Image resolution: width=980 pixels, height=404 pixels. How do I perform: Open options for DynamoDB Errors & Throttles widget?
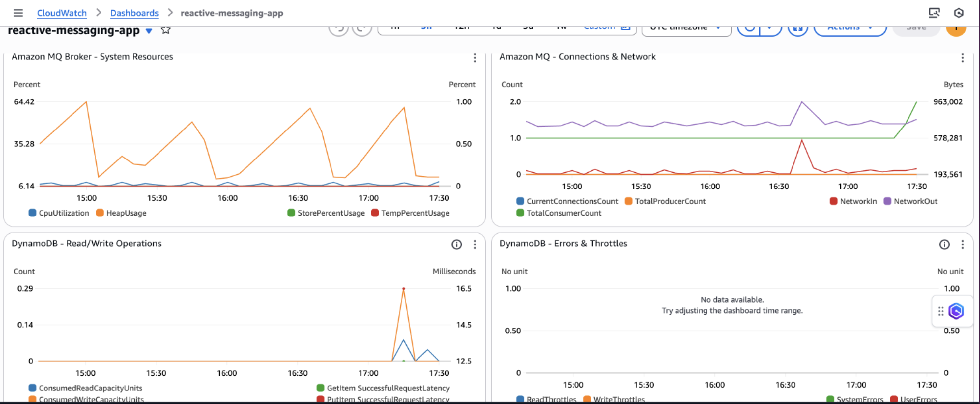pyautogui.click(x=962, y=245)
